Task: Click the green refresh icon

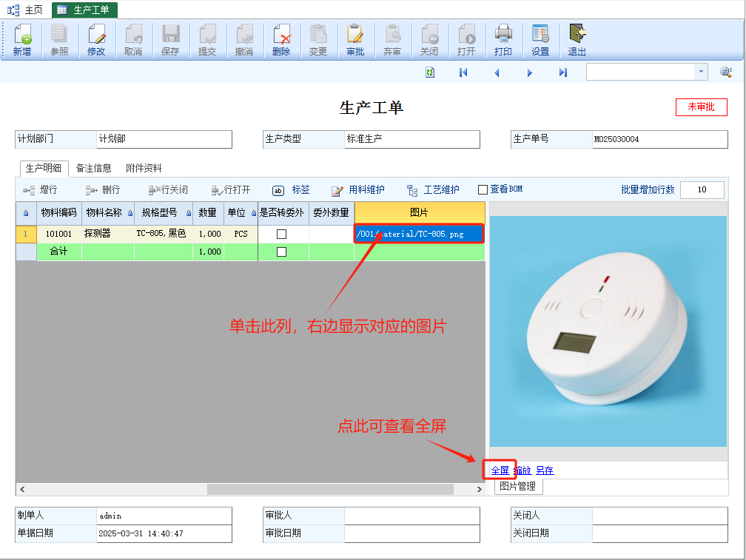Action: pos(430,72)
